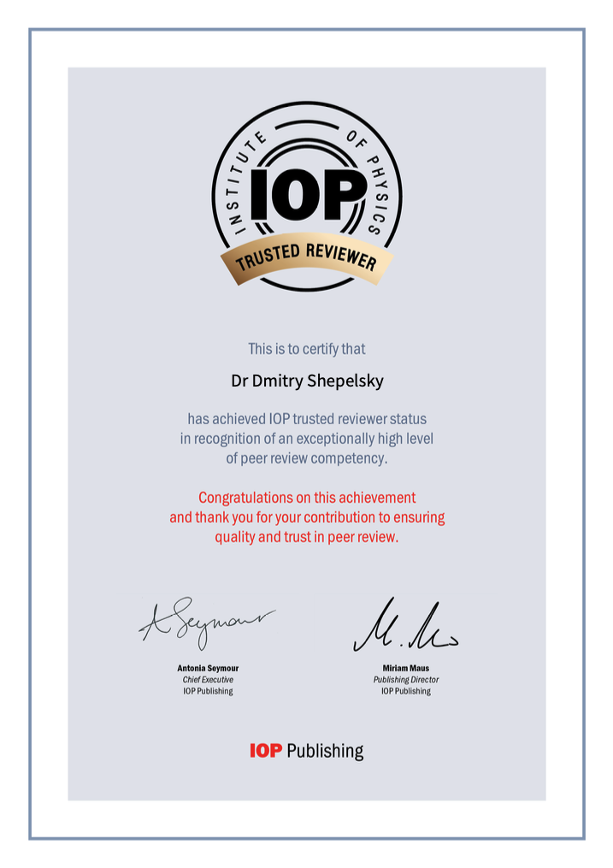Click the gold Trusted Reviewer ribbon

coord(306,257)
